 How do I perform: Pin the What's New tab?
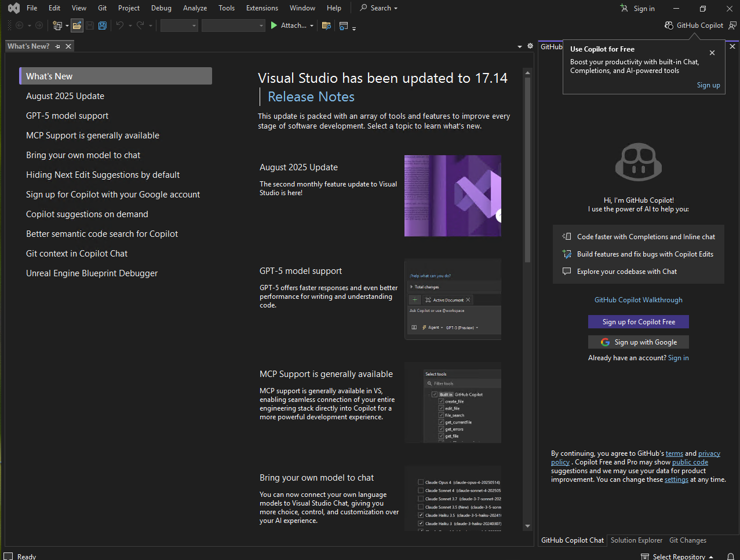[57, 46]
